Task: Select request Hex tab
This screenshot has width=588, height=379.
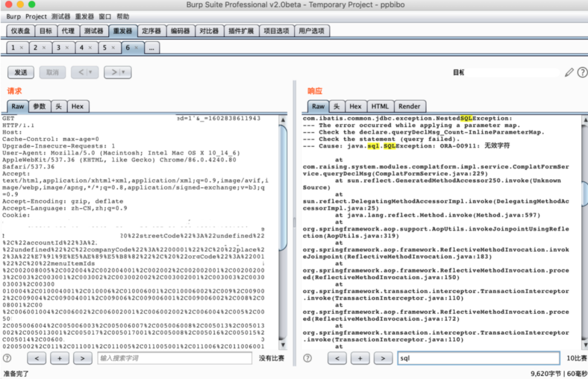Action: 78,107
